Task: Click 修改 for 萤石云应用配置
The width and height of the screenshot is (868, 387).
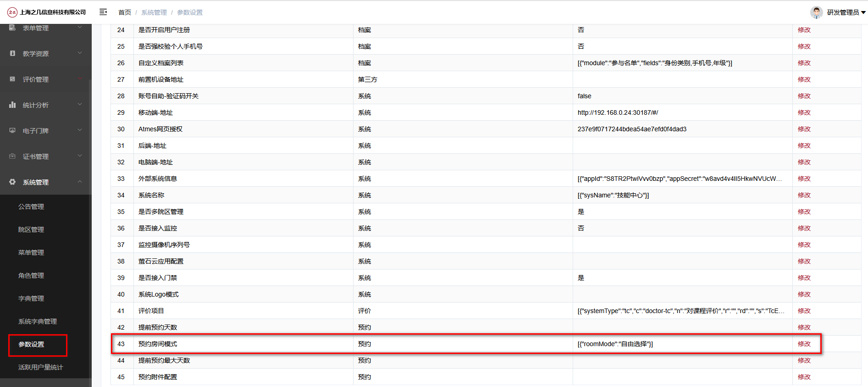Action: point(804,261)
